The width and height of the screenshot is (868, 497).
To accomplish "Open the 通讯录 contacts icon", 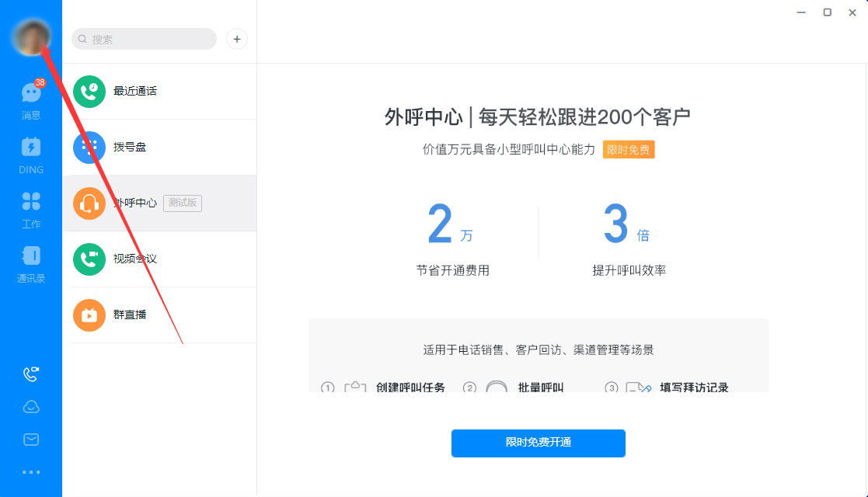I will pos(30,256).
